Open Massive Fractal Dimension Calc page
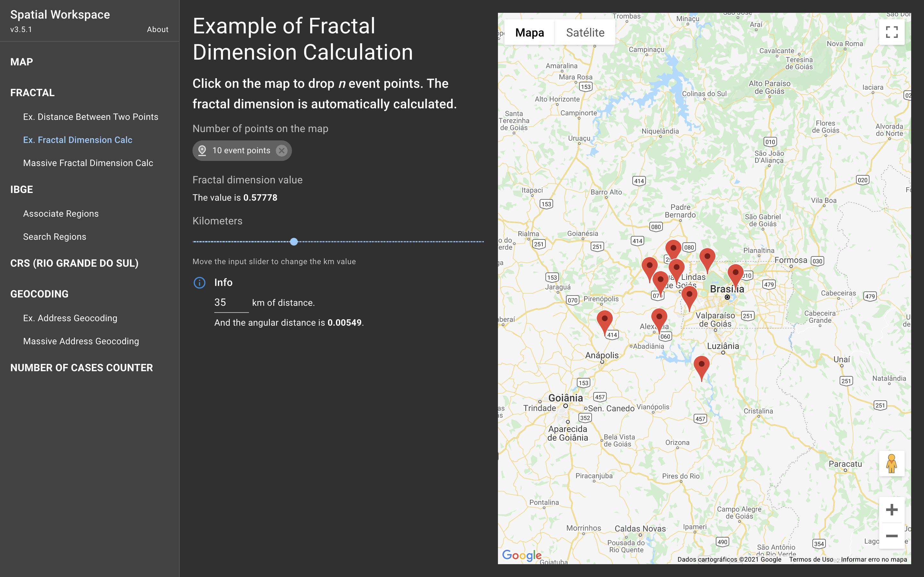The width and height of the screenshot is (924, 577). point(88,163)
